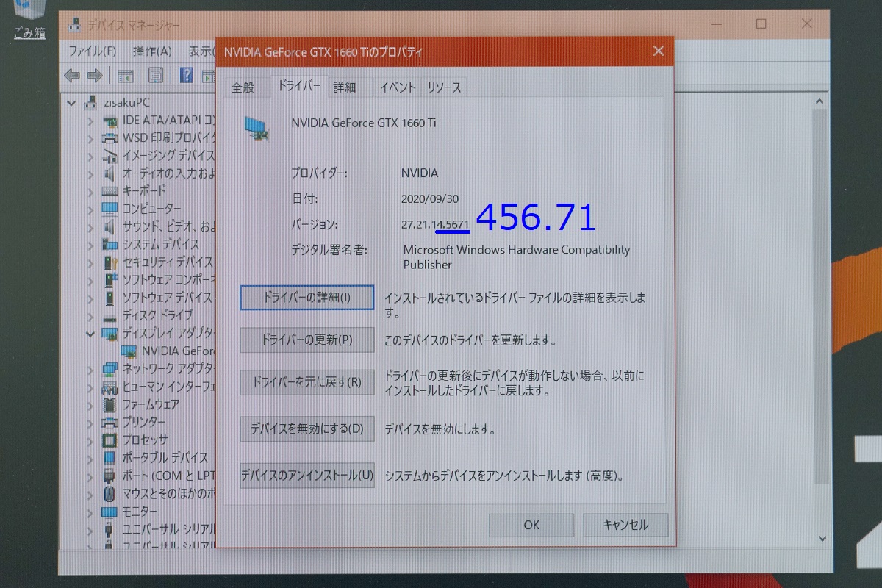Screen dimensions: 882x588
Task: Click the プリンター printer icon
Action: pyautogui.click(x=110, y=422)
